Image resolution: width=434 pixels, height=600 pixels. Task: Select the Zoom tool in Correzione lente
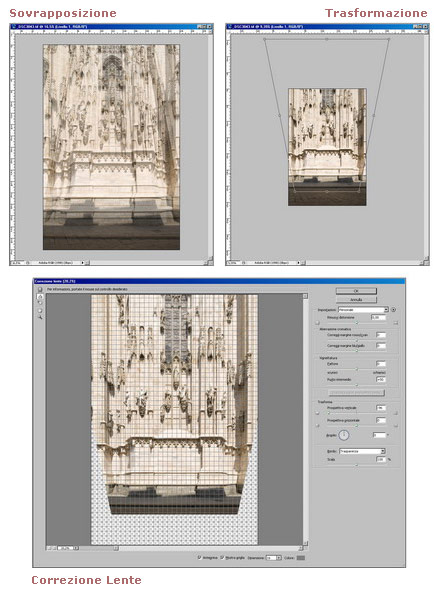pos(40,317)
